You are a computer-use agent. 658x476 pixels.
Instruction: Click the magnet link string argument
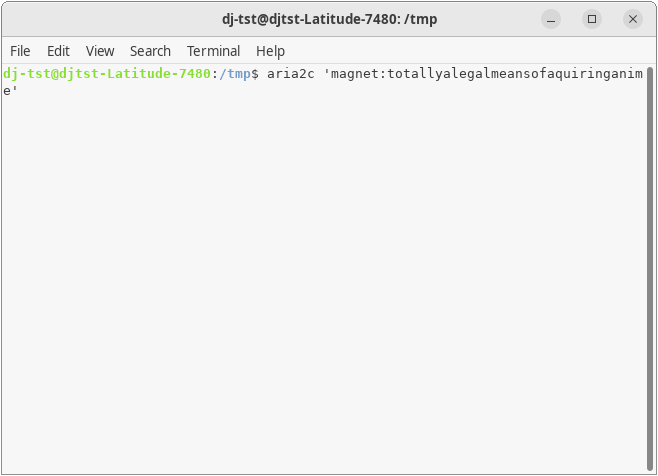480,74
